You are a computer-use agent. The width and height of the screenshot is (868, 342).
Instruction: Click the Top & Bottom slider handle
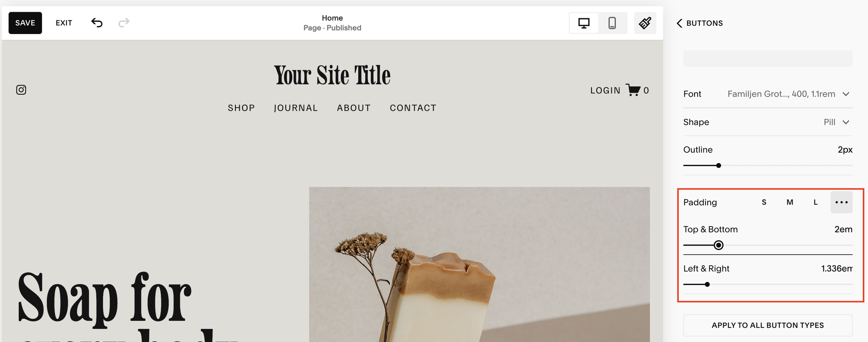point(719,245)
